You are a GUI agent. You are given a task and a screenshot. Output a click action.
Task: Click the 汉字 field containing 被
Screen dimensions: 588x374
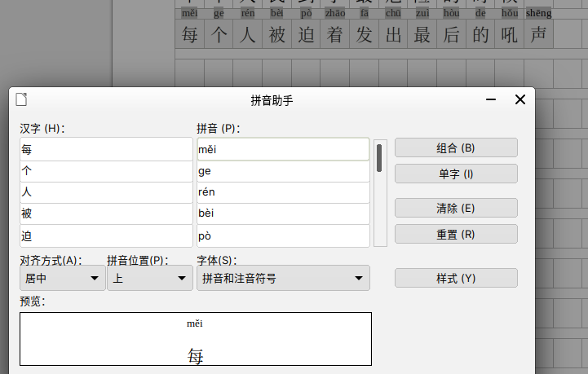click(x=106, y=214)
